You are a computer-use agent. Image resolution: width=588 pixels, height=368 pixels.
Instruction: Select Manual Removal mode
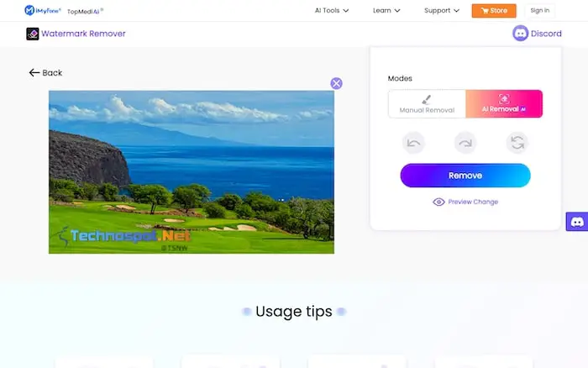click(x=427, y=104)
